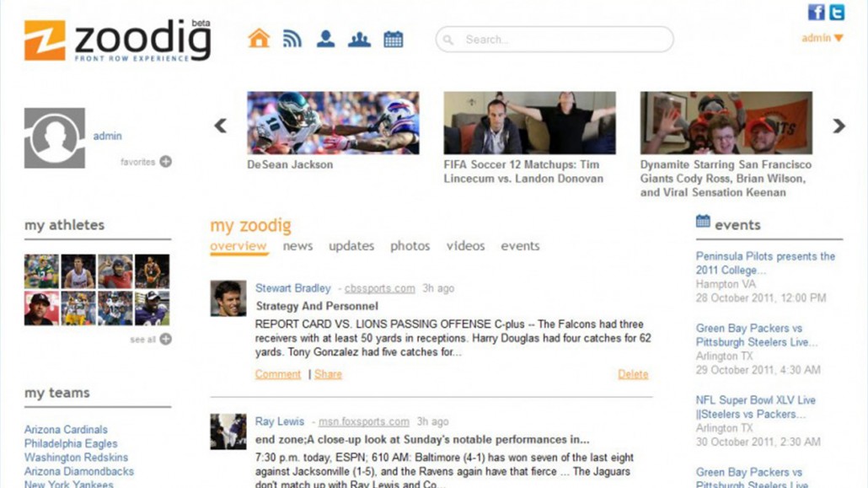
Task: Open the NFL Super Bowl XLV Live event
Action: click(x=756, y=407)
